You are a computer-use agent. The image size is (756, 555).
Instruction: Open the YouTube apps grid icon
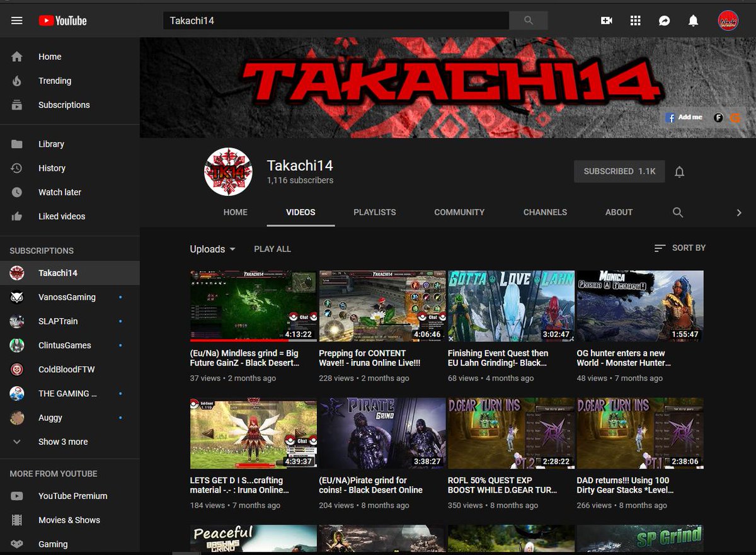tap(636, 21)
